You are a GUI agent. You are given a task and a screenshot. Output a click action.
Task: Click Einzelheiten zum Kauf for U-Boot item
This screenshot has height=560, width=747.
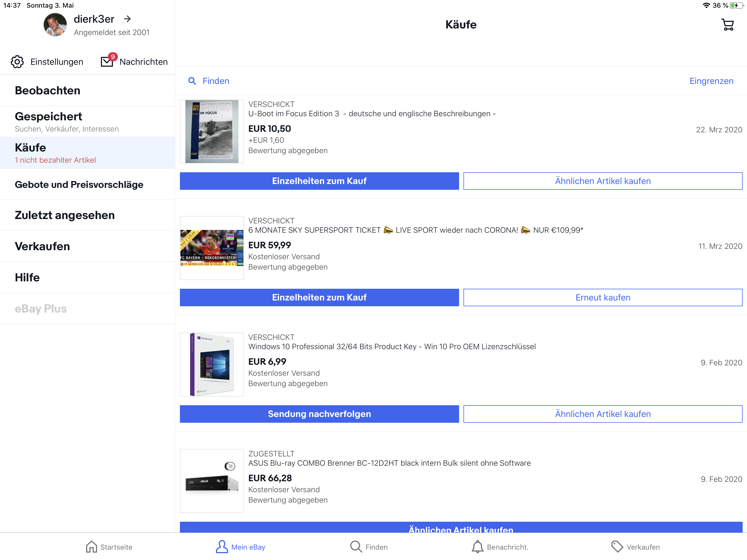point(319,181)
